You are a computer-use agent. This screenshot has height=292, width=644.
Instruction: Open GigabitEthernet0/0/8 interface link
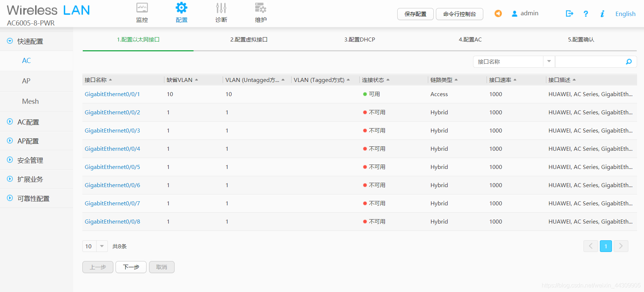tap(112, 221)
